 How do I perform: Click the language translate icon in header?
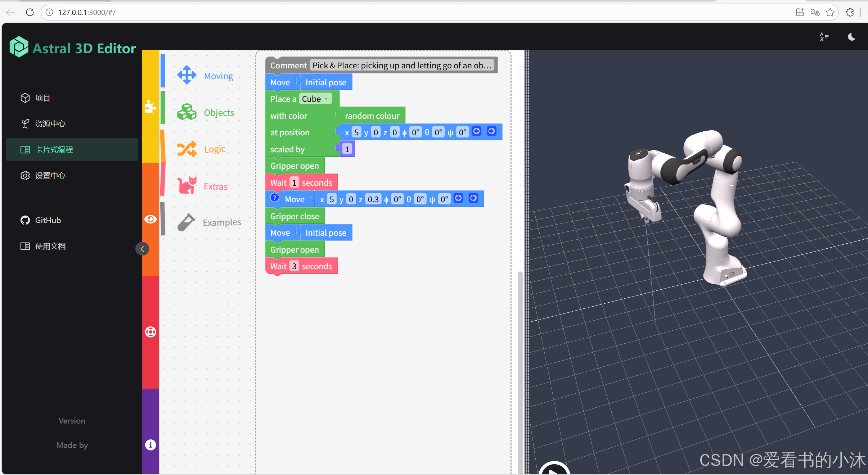[x=824, y=37]
